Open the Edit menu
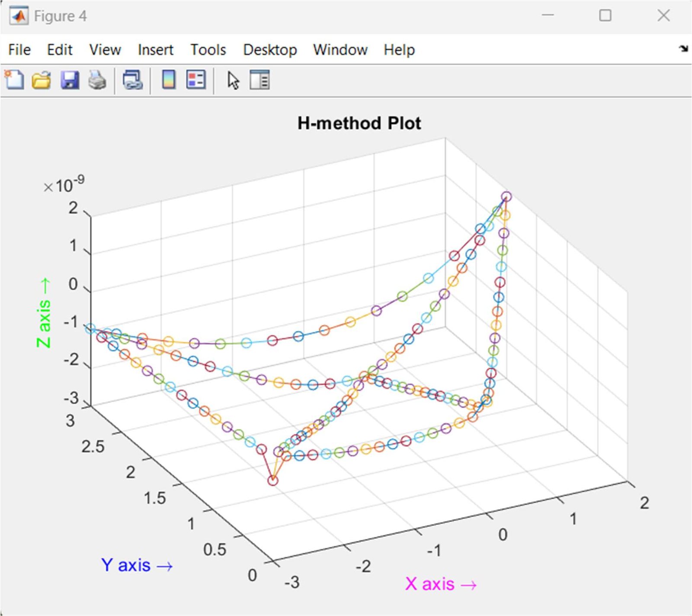This screenshot has height=616, width=692. [x=60, y=50]
